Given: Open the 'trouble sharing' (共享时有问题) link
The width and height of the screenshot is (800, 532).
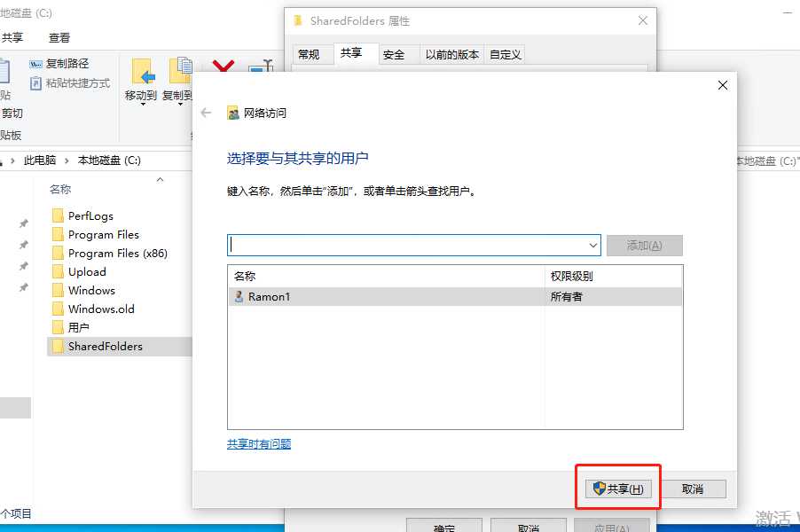Looking at the screenshot, I should point(259,443).
